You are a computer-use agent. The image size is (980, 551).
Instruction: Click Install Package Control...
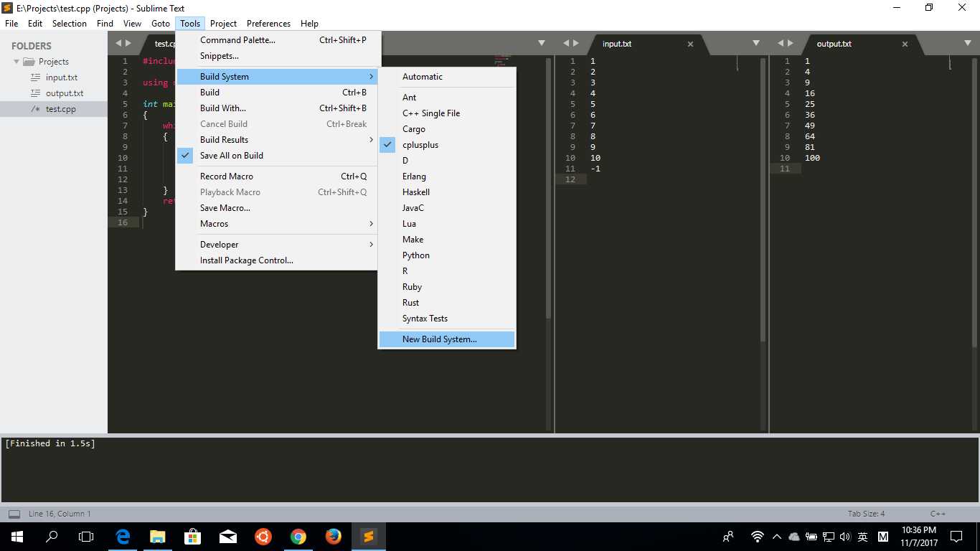[277, 260]
